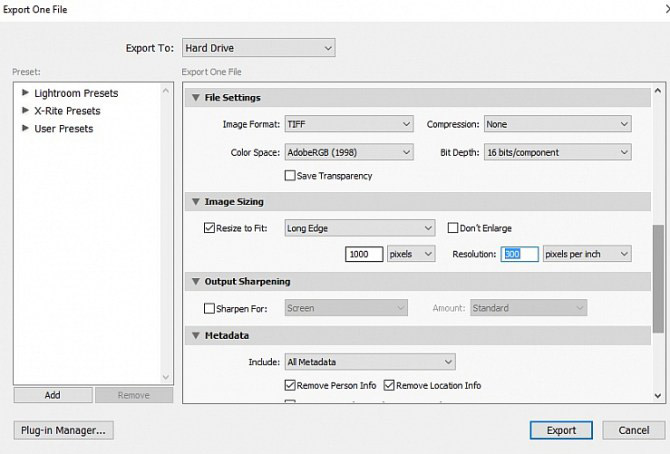The height and width of the screenshot is (454, 670).
Task: Open the Plug-in Manager
Action: coord(63,430)
